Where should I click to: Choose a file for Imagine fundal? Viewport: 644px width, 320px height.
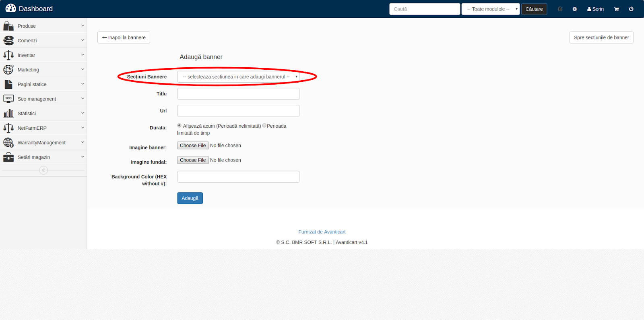193,160
